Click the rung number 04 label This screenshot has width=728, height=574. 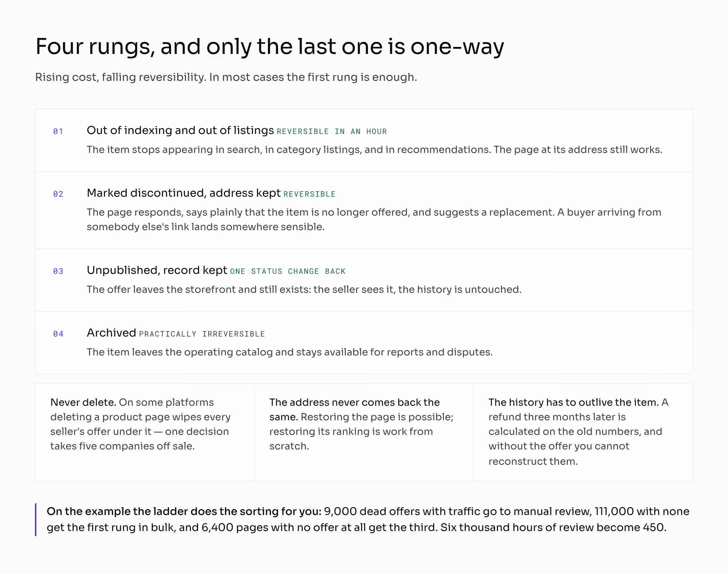click(58, 334)
